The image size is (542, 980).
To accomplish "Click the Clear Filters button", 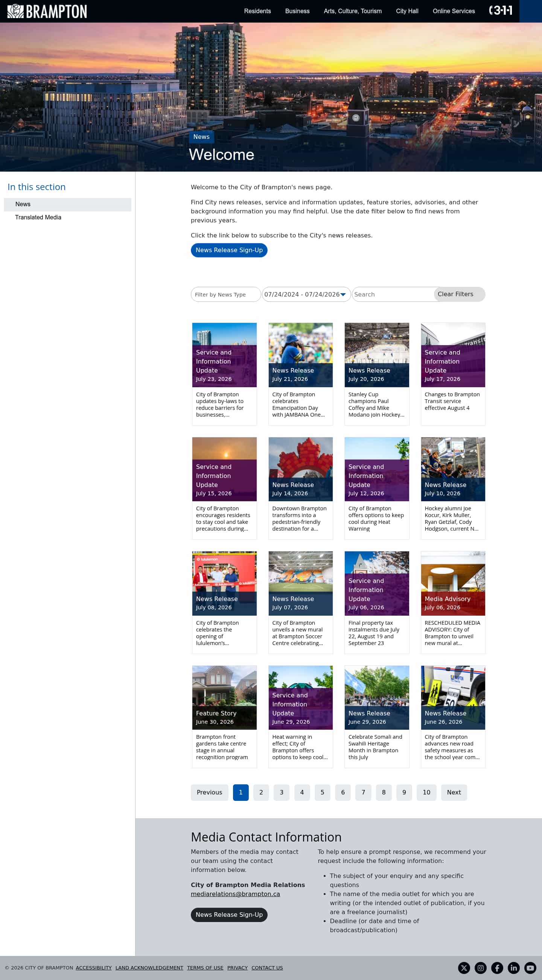I will click(x=459, y=294).
